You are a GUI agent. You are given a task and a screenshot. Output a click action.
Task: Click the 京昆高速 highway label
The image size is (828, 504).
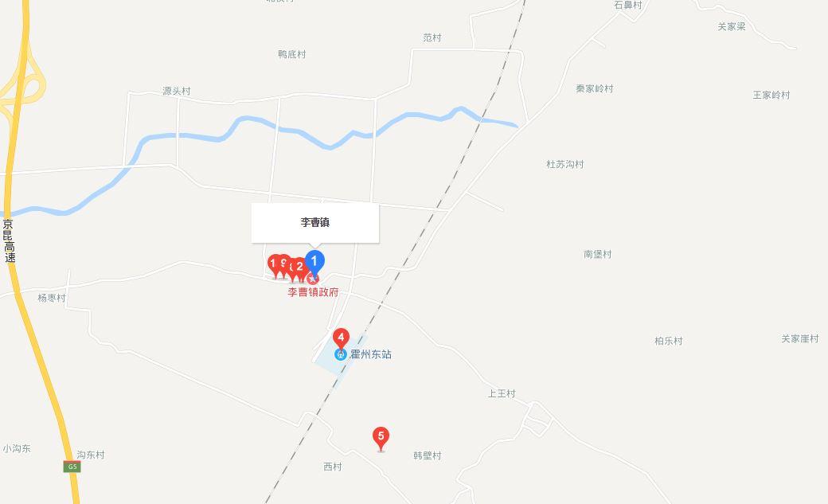coord(9,241)
